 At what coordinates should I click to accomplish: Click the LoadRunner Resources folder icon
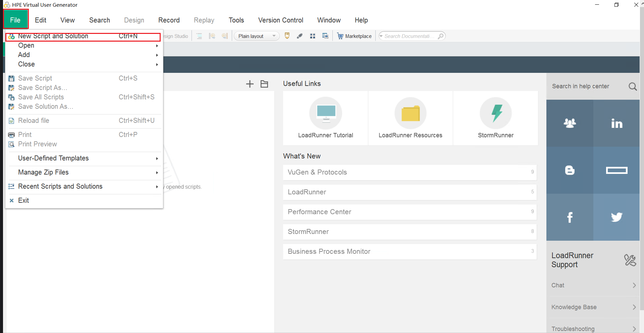(x=411, y=113)
